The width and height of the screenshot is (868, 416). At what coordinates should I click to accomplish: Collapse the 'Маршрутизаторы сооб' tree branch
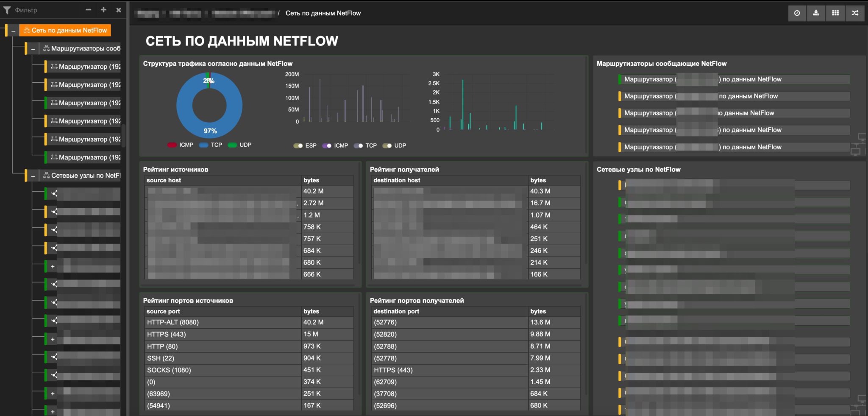pyautogui.click(x=33, y=49)
